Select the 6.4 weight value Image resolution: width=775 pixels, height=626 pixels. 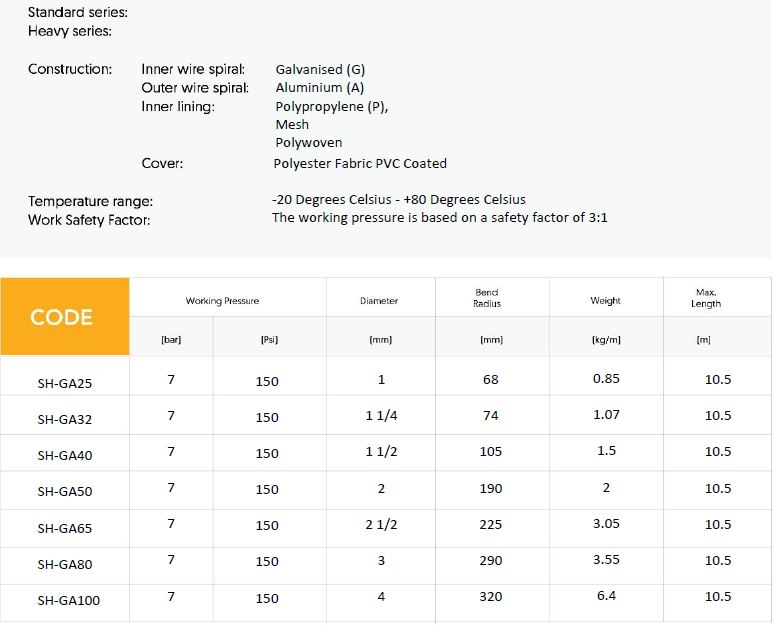606,596
